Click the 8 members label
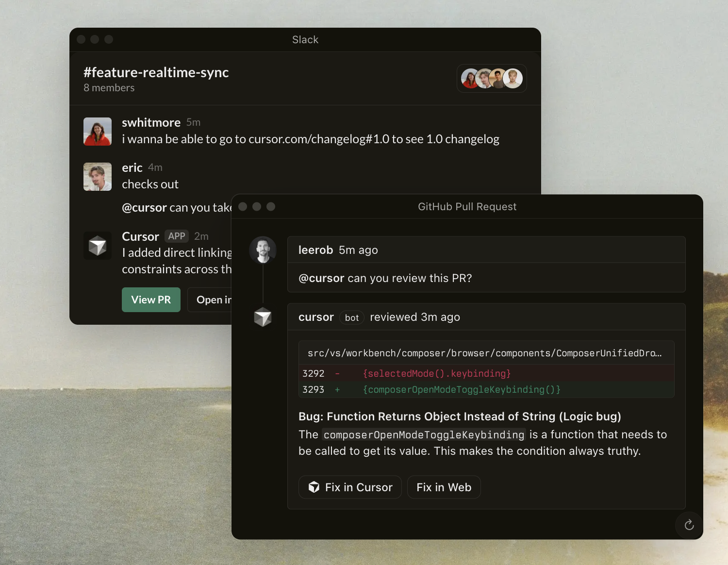The image size is (728, 565). click(x=109, y=88)
